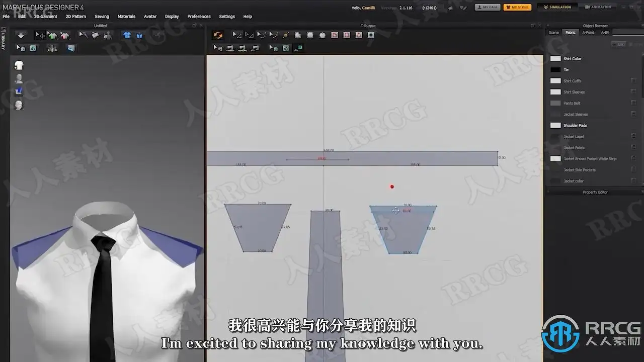Select the Jacket collar fabric entry

(x=574, y=181)
